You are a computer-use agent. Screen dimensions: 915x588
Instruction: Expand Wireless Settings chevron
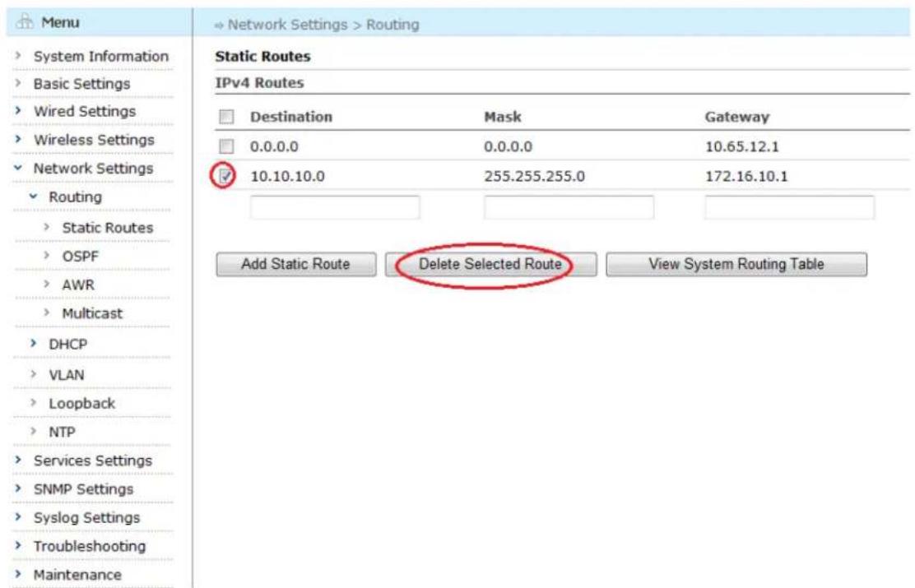click(18, 139)
